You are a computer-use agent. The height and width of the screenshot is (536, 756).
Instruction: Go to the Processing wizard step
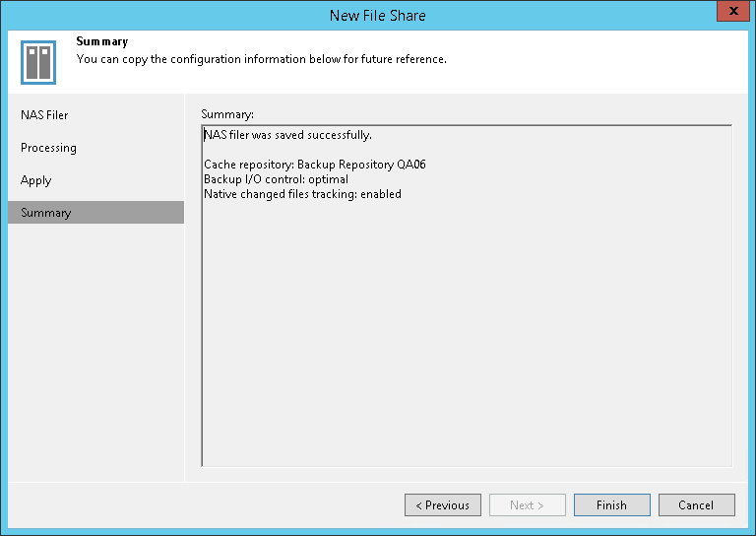[x=49, y=148]
